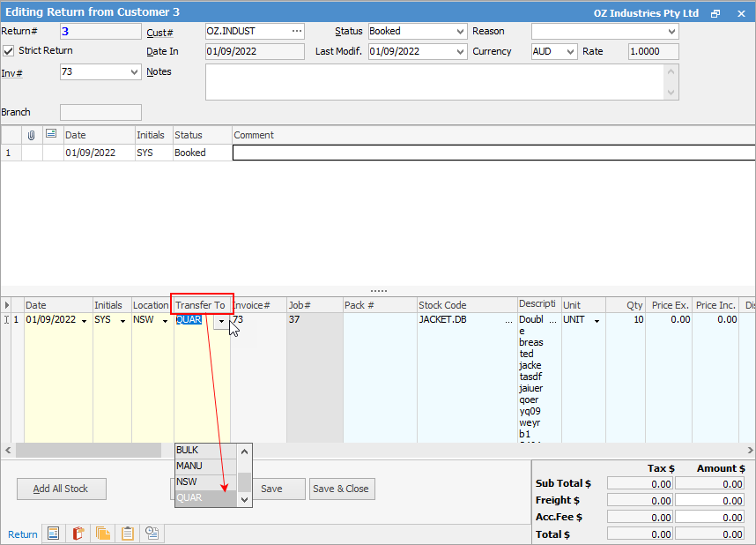This screenshot has height=545, width=756.
Task: Open the red book tab icon
Action: coord(78,534)
